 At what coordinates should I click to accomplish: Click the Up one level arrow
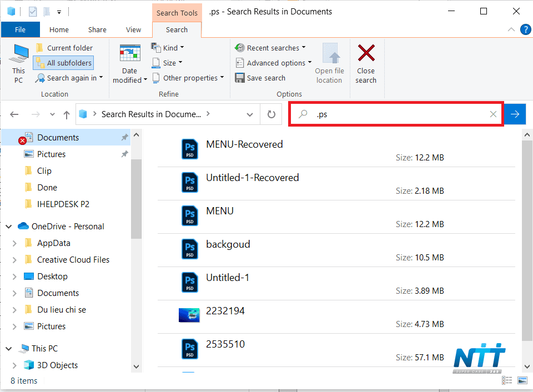[67, 114]
